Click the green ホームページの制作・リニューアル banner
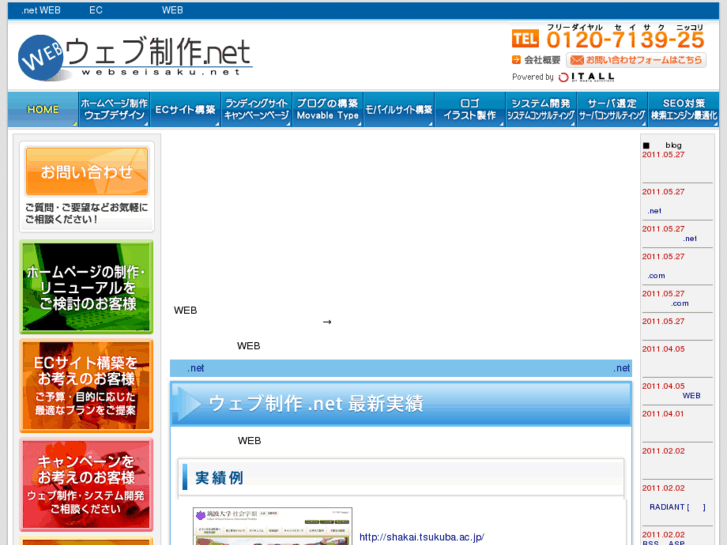The width and height of the screenshot is (727, 545). click(87, 287)
